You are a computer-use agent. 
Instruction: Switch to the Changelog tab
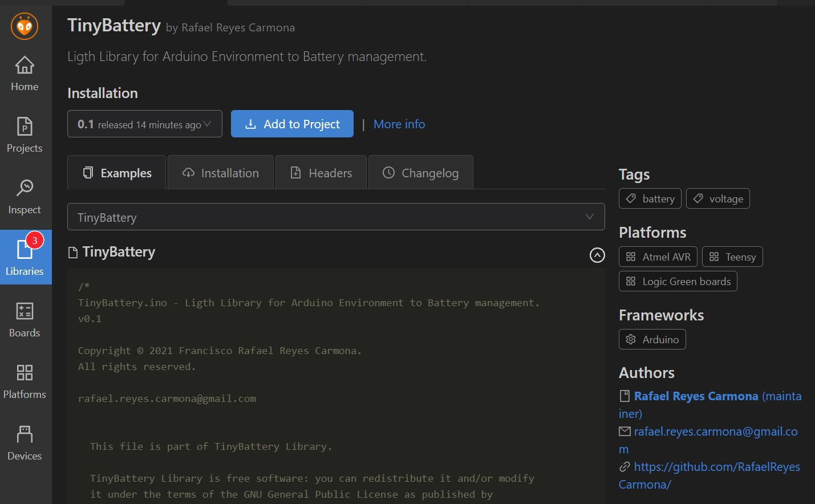(421, 173)
